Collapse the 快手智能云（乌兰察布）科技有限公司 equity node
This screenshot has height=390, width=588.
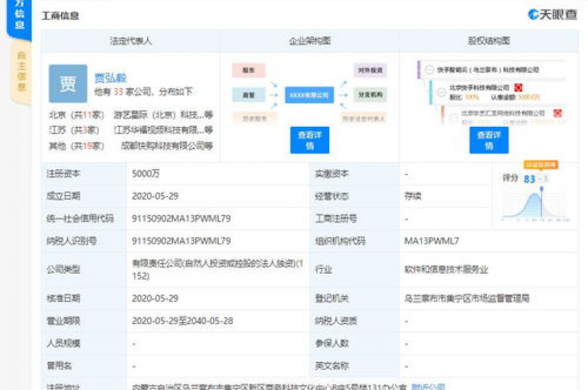coord(430,70)
